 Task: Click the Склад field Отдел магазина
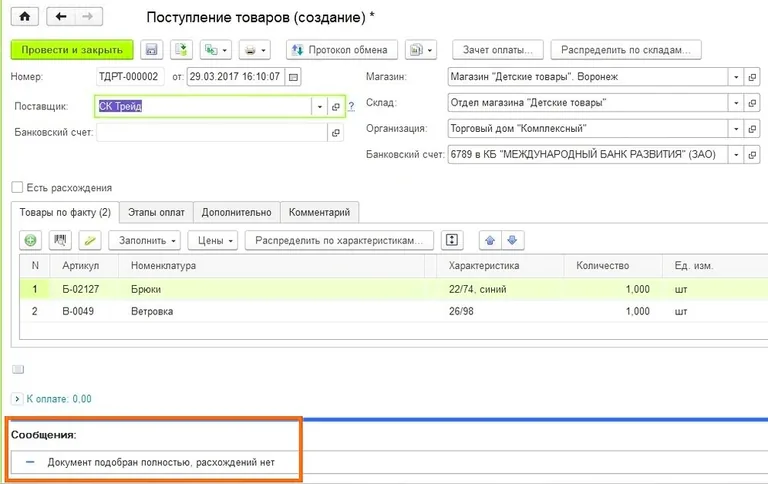pyautogui.click(x=588, y=103)
